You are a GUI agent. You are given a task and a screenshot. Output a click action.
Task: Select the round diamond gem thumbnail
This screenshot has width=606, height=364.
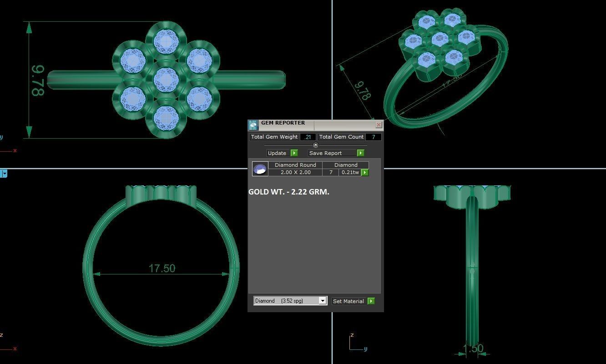pyautogui.click(x=260, y=169)
